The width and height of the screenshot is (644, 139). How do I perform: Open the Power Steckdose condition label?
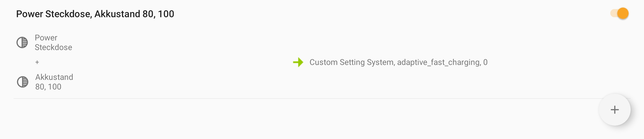click(x=53, y=42)
